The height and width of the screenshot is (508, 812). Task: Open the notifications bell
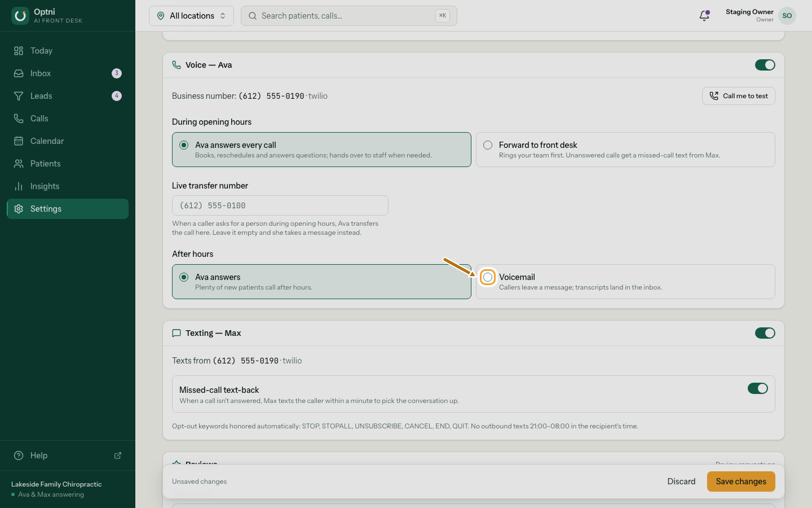(704, 16)
